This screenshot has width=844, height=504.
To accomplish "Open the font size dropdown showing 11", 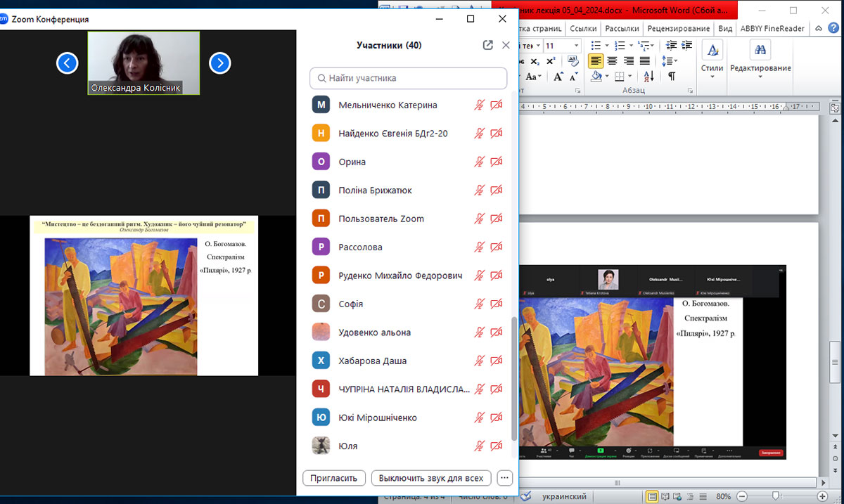I will pos(577,46).
